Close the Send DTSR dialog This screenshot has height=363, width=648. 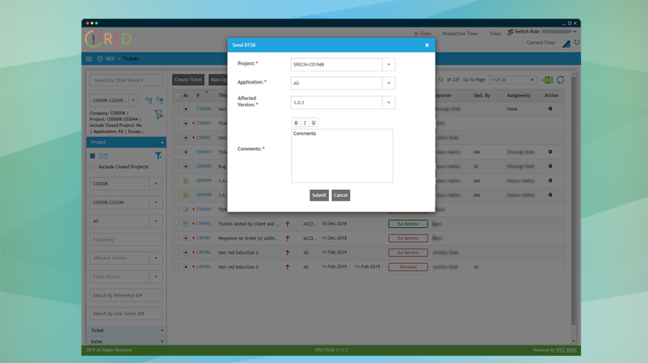(x=427, y=45)
